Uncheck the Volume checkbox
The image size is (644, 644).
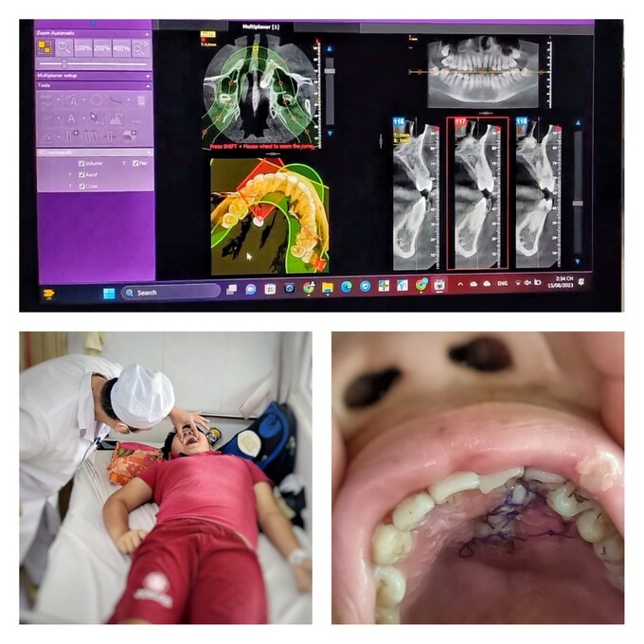81,164
